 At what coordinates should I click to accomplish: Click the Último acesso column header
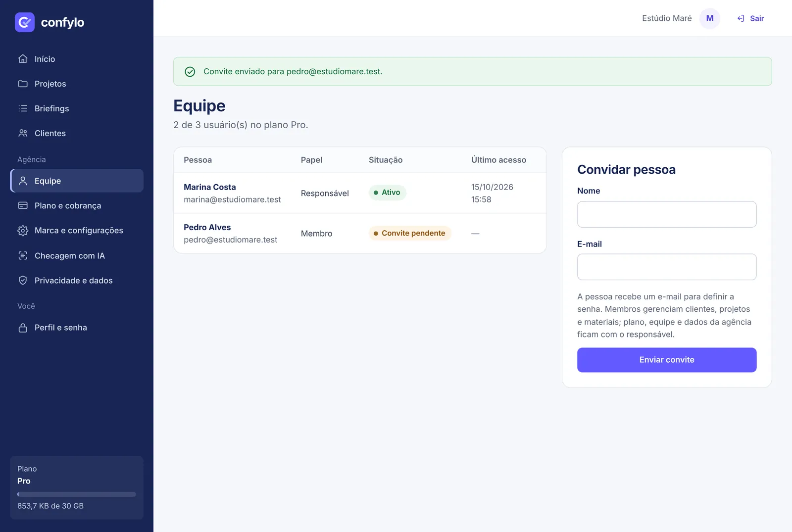point(499,160)
